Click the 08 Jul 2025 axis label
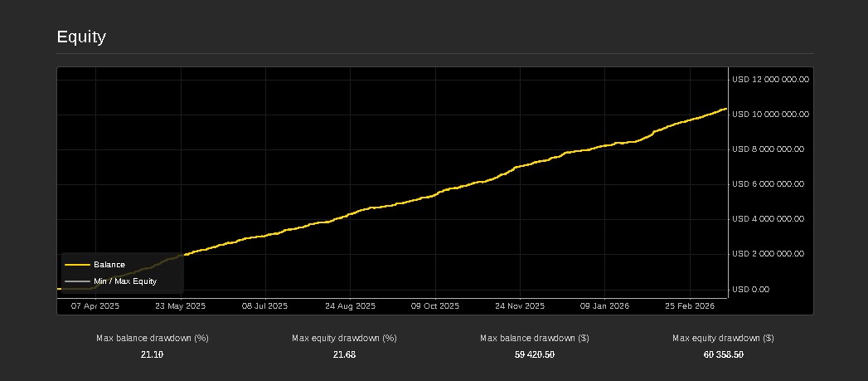 pyautogui.click(x=264, y=306)
